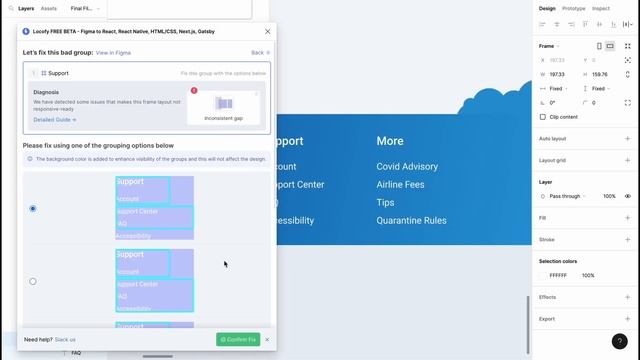Click absolute position icon beside Y field
This screenshot has width=640, height=360.
coord(628,60)
